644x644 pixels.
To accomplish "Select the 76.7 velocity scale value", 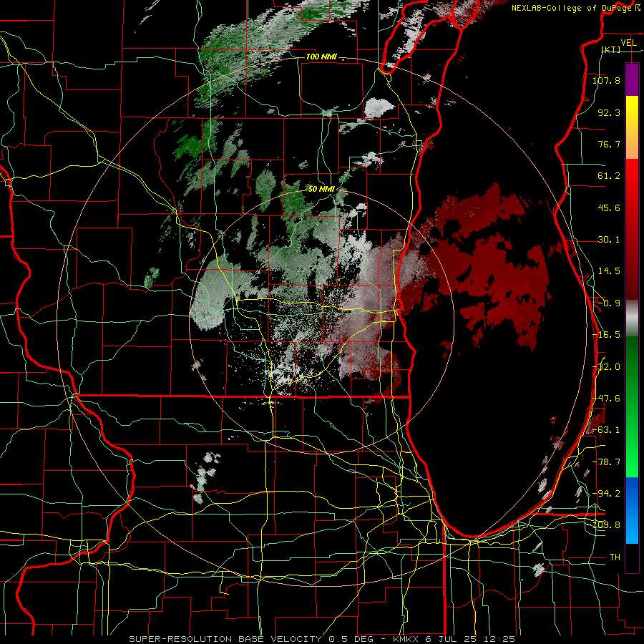I will (609, 144).
